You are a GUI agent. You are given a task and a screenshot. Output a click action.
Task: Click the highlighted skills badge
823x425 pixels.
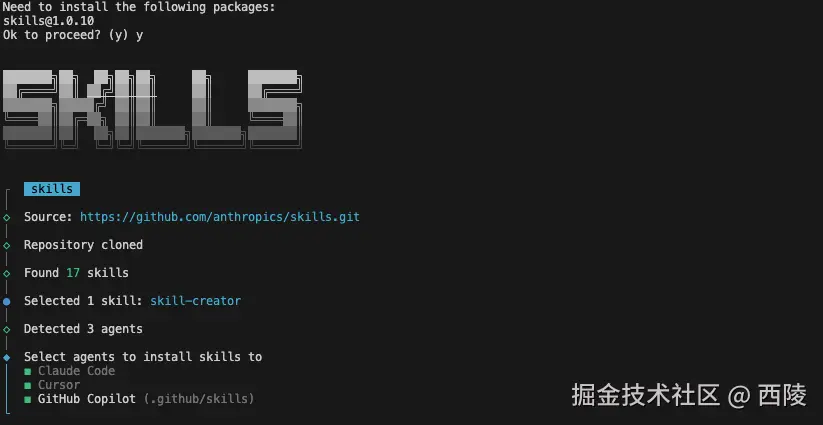pyautogui.click(x=52, y=189)
